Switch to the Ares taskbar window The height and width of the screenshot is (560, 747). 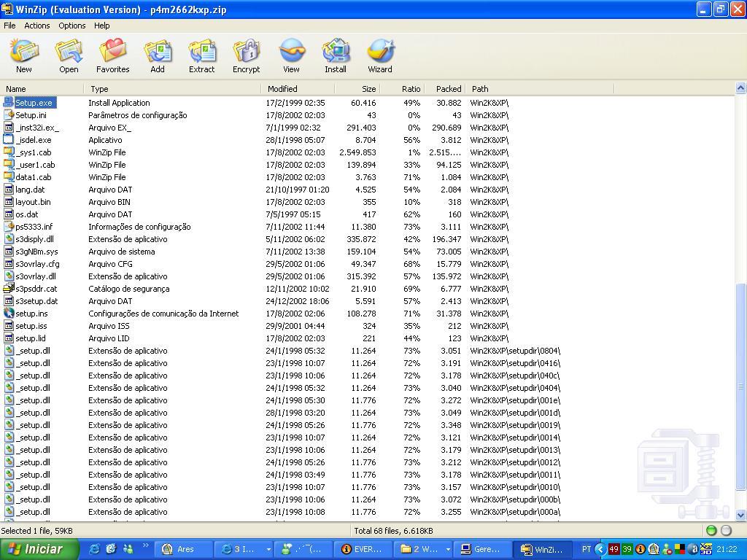(183, 550)
